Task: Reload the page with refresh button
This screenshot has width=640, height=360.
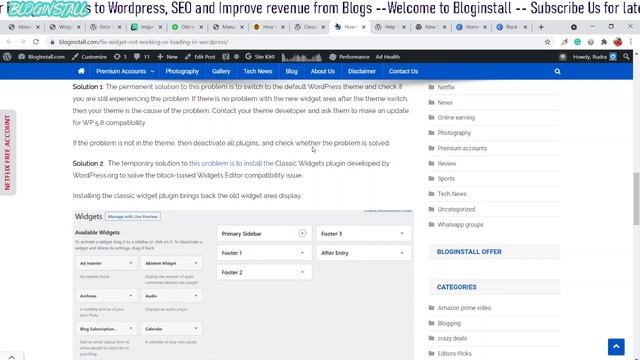Action: (x=36, y=42)
